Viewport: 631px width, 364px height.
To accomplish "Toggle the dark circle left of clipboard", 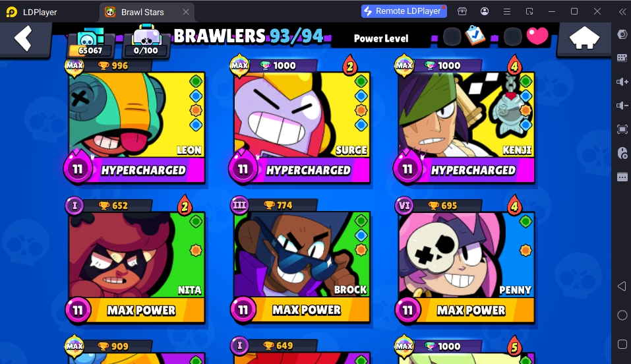I will [x=452, y=37].
